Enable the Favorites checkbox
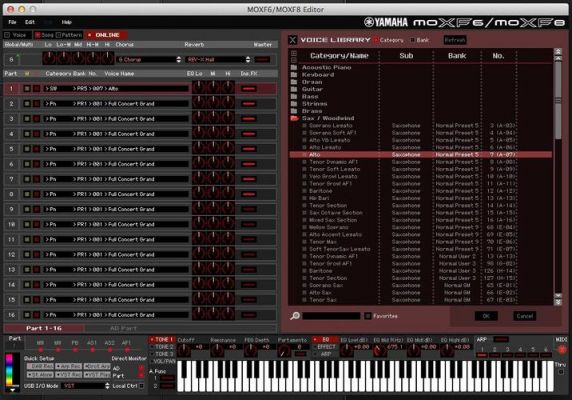Image resolution: width=572 pixels, height=400 pixels. [x=368, y=316]
